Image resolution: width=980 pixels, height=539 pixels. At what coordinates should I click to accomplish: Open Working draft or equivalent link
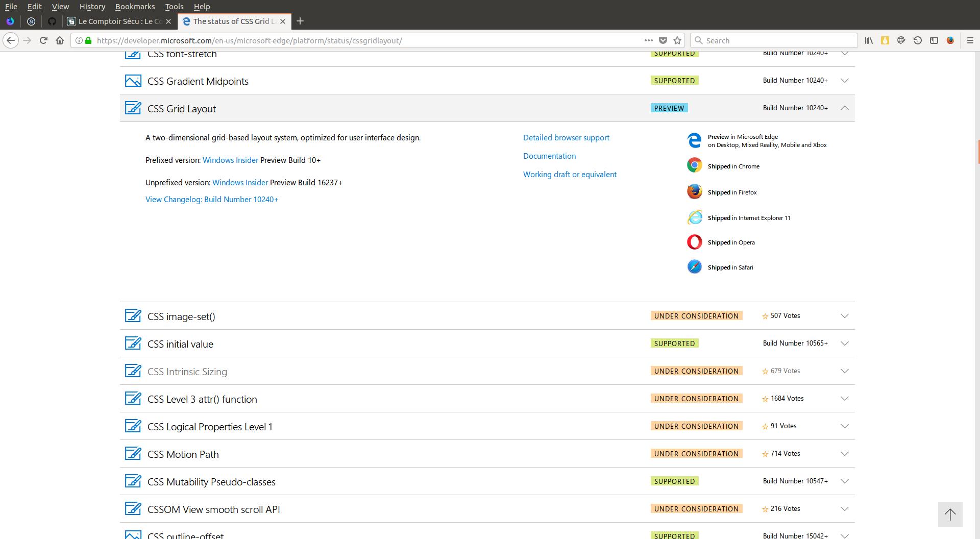570,174
